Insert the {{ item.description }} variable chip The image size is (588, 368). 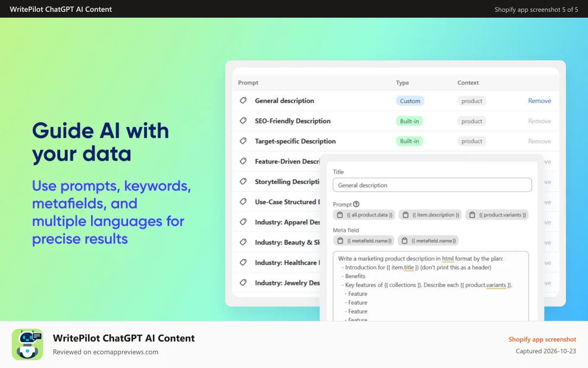430,215
